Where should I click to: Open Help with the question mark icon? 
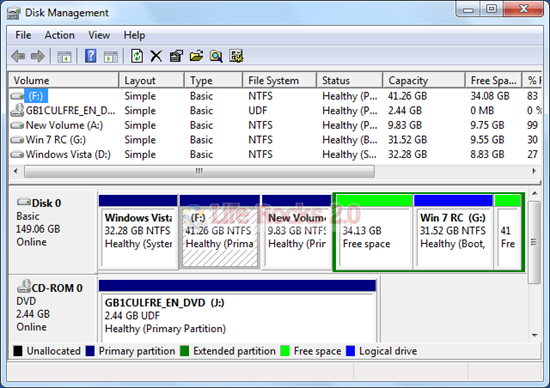(x=90, y=56)
